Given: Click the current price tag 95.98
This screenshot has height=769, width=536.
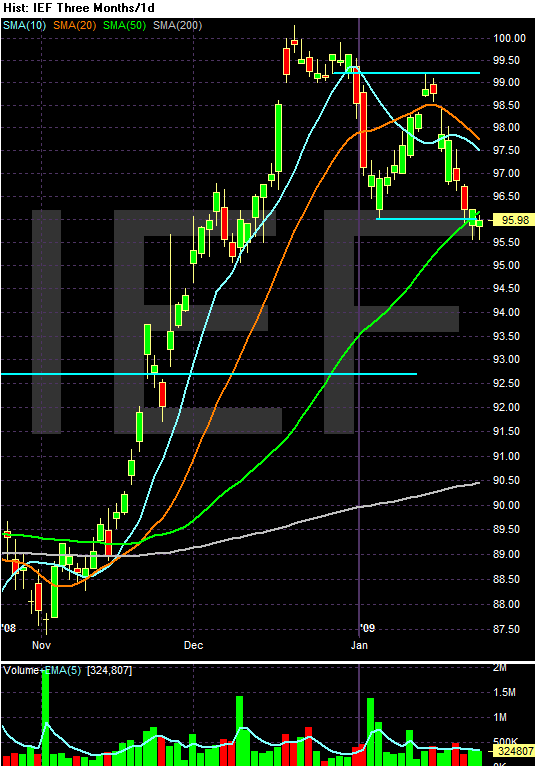Looking at the screenshot, I should pos(516,220).
